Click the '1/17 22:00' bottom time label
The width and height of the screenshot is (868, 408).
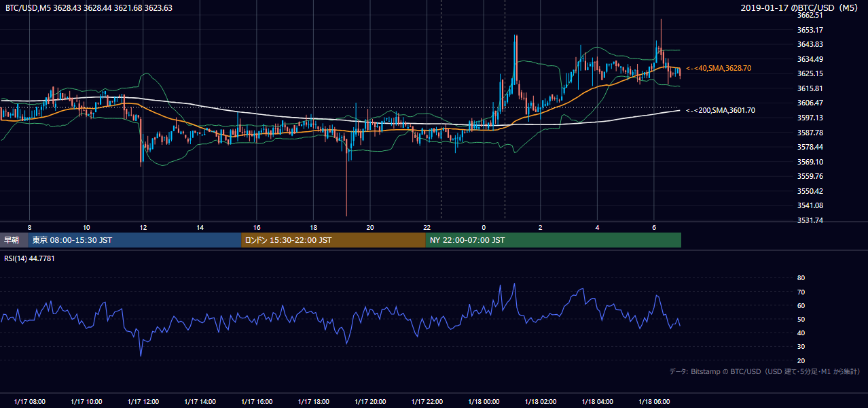tap(427, 401)
